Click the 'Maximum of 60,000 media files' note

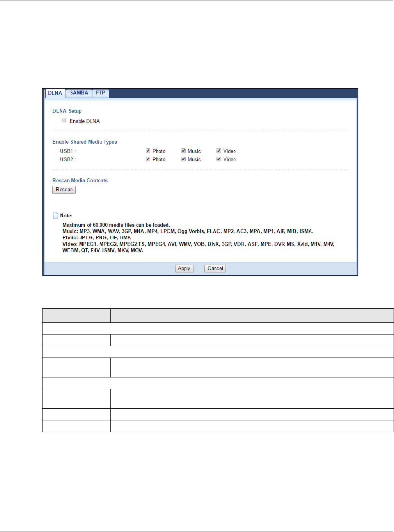[x=116, y=225]
